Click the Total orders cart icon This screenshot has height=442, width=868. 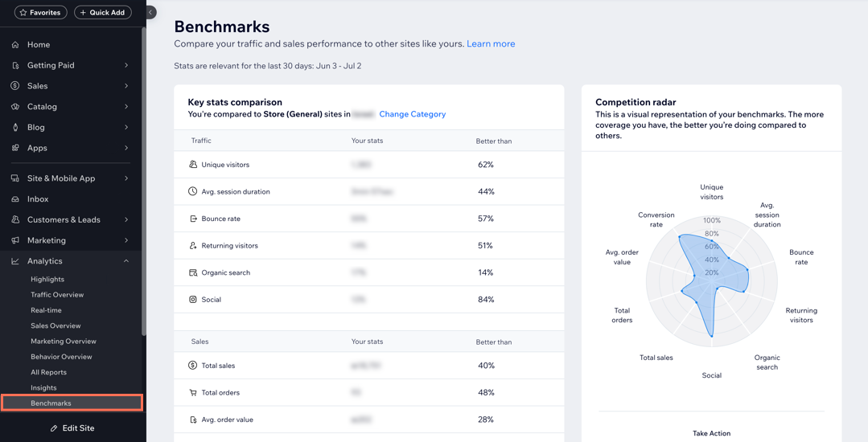pyautogui.click(x=193, y=393)
